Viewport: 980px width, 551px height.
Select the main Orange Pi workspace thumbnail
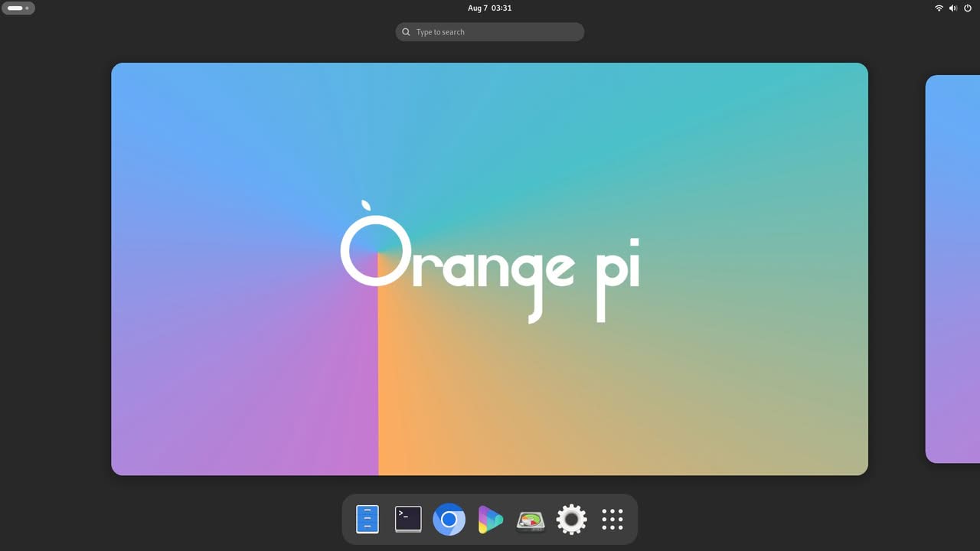(x=490, y=269)
